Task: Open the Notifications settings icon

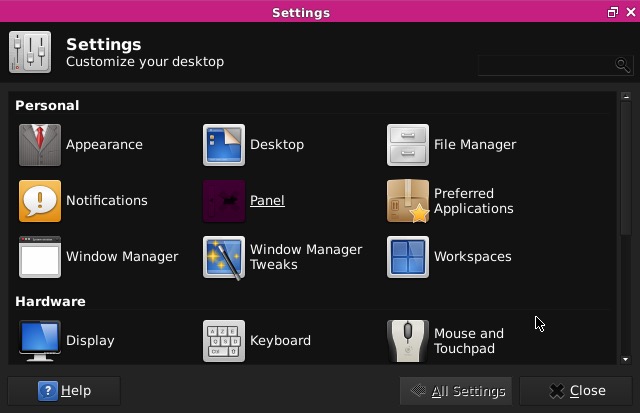Action: pos(40,201)
